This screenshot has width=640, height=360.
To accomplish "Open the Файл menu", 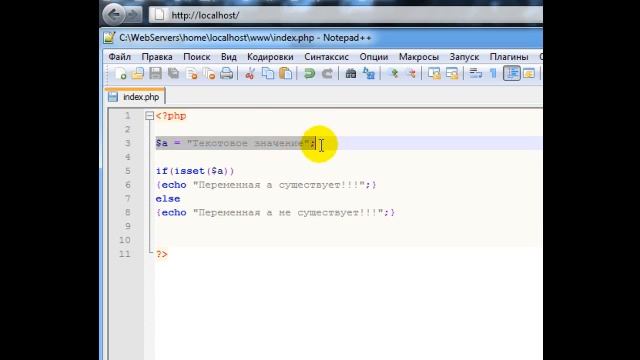I will (120, 57).
